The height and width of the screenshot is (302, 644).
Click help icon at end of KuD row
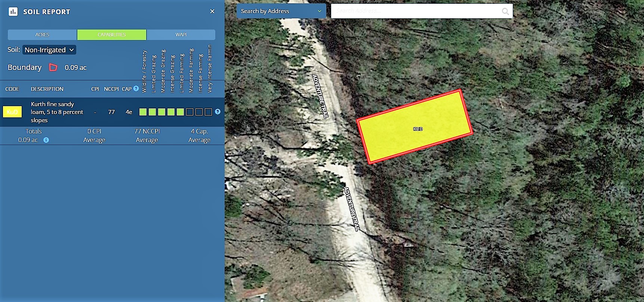218,112
